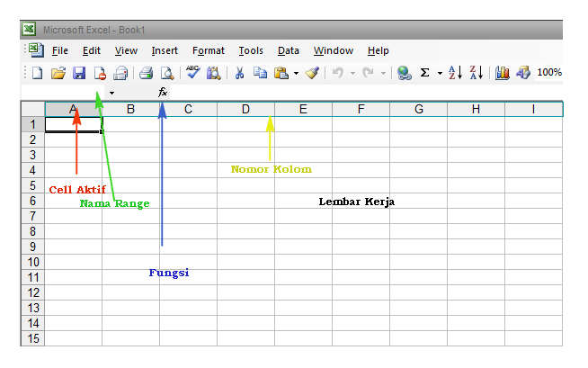The width and height of the screenshot is (588, 368).
Task: Open the Insert menu
Action: (165, 50)
